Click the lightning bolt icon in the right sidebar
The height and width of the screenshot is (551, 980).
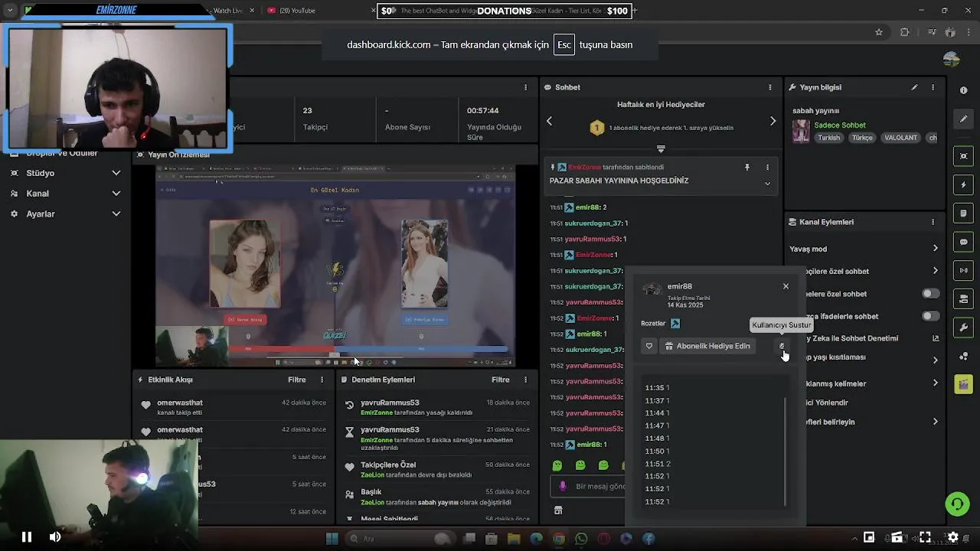[x=963, y=184]
